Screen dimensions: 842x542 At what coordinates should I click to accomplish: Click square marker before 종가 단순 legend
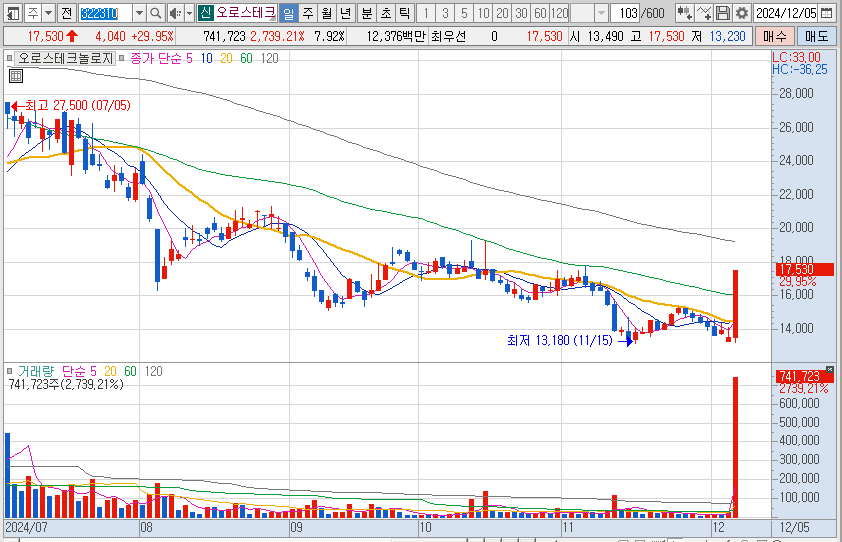point(121,58)
